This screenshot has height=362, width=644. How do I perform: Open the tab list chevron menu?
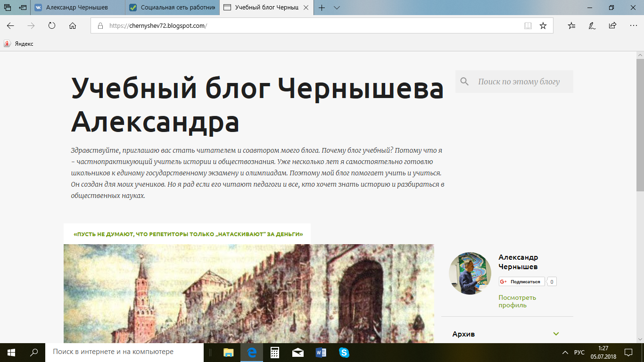[x=337, y=8]
